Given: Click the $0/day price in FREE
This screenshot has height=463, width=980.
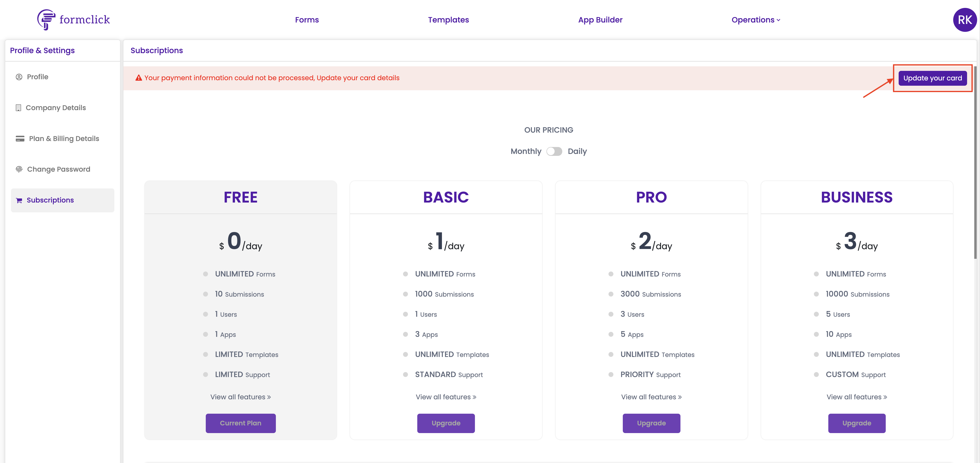Looking at the screenshot, I should pyautogui.click(x=240, y=241).
